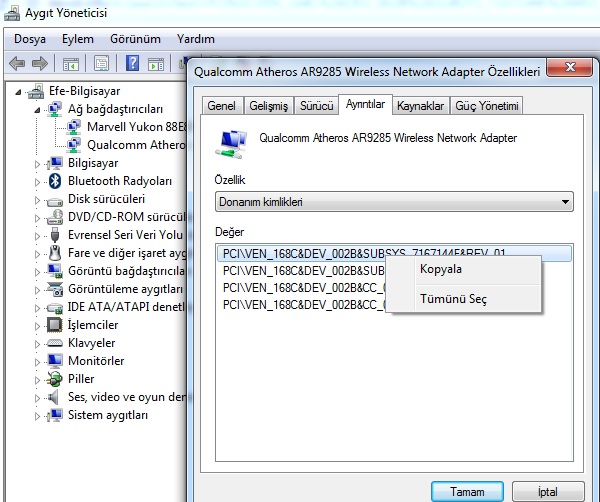Choose Tümünü Seç from the context menu
The height and width of the screenshot is (502, 600).
(463, 299)
